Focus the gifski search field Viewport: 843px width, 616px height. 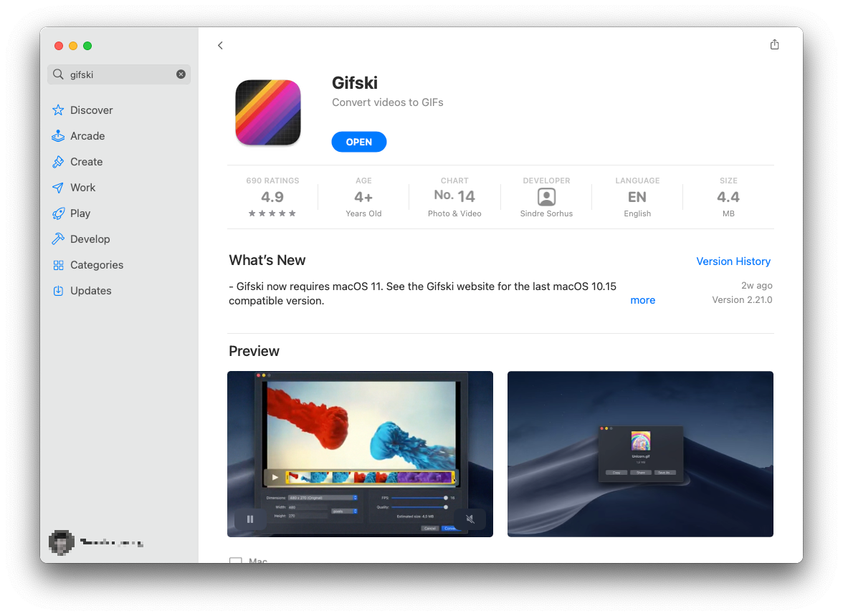[119, 74]
